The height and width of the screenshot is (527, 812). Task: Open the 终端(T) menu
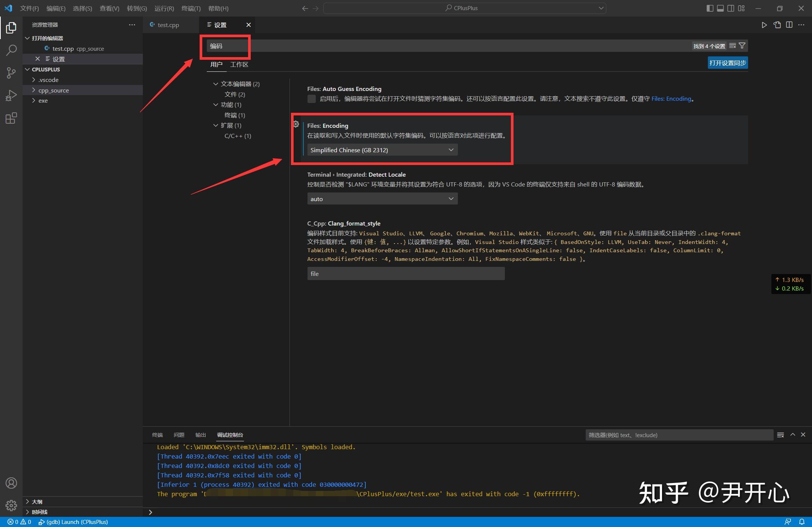pyautogui.click(x=191, y=8)
